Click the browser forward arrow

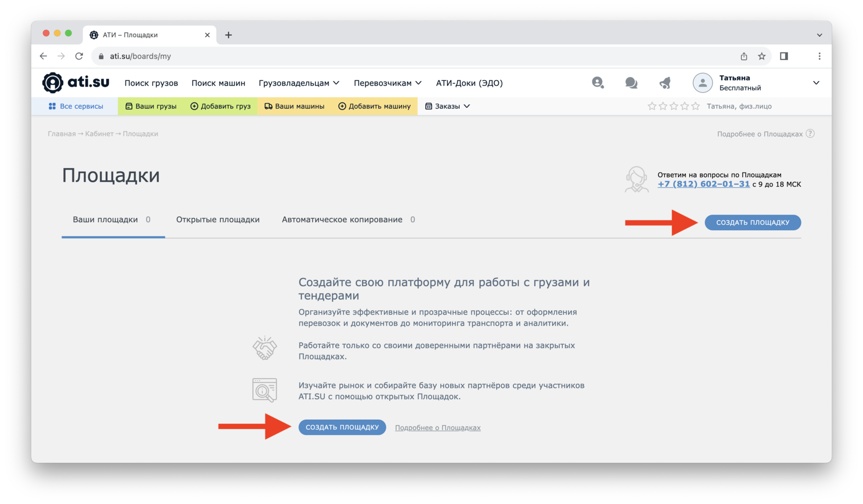point(61,56)
